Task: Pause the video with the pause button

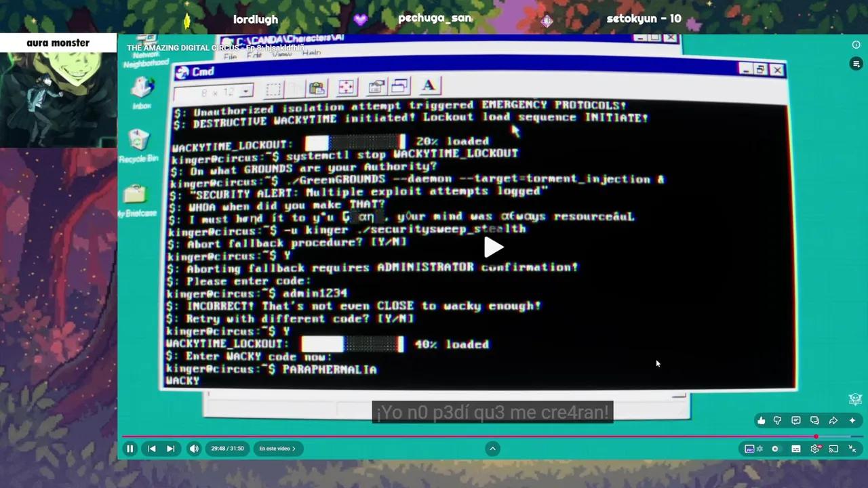Action: click(130, 449)
